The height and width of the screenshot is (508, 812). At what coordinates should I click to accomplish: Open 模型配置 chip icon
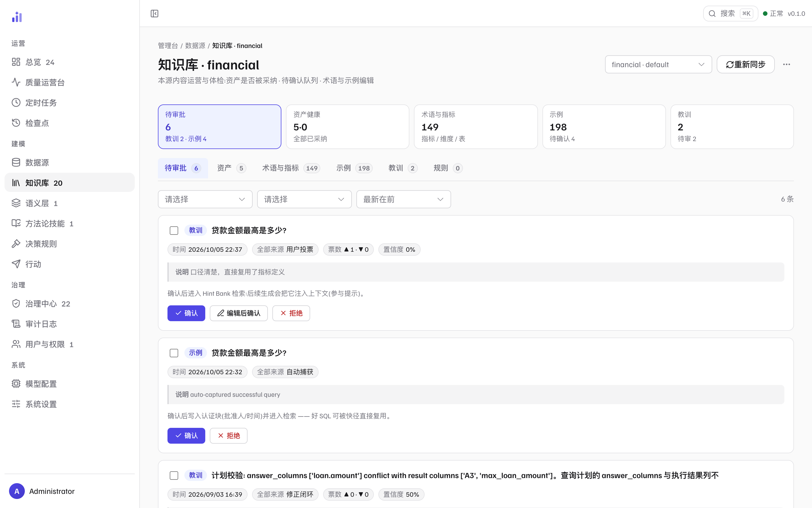[16, 384]
